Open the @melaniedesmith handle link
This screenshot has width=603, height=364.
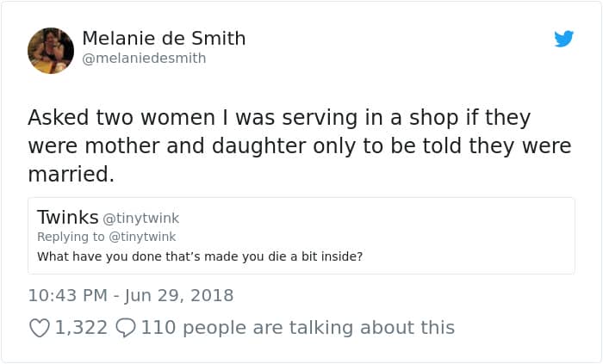click(144, 59)
